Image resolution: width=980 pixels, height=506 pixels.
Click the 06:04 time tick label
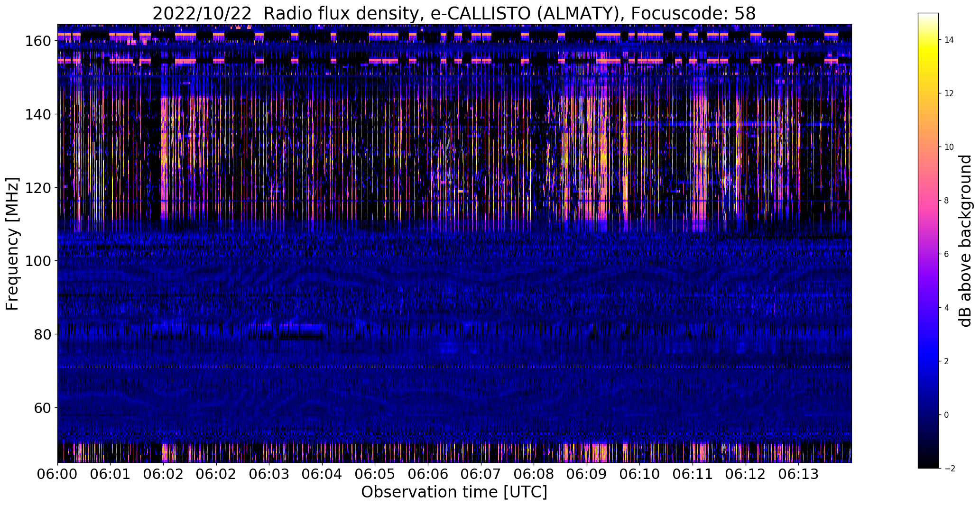(x=322, y=475)
